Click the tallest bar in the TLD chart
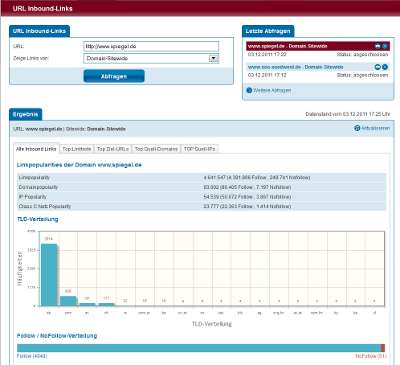This screenshot has height=365, width=400. point(49,275)
